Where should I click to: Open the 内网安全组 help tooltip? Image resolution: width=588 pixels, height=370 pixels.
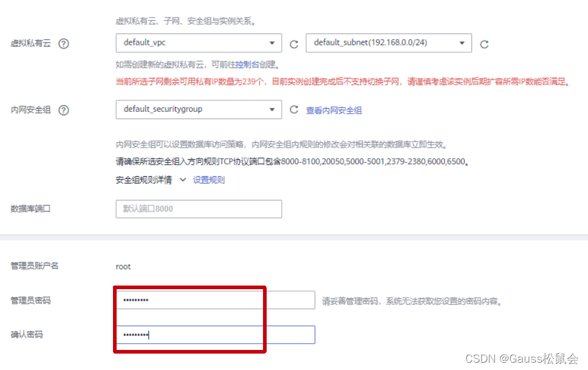click(63, 110)
